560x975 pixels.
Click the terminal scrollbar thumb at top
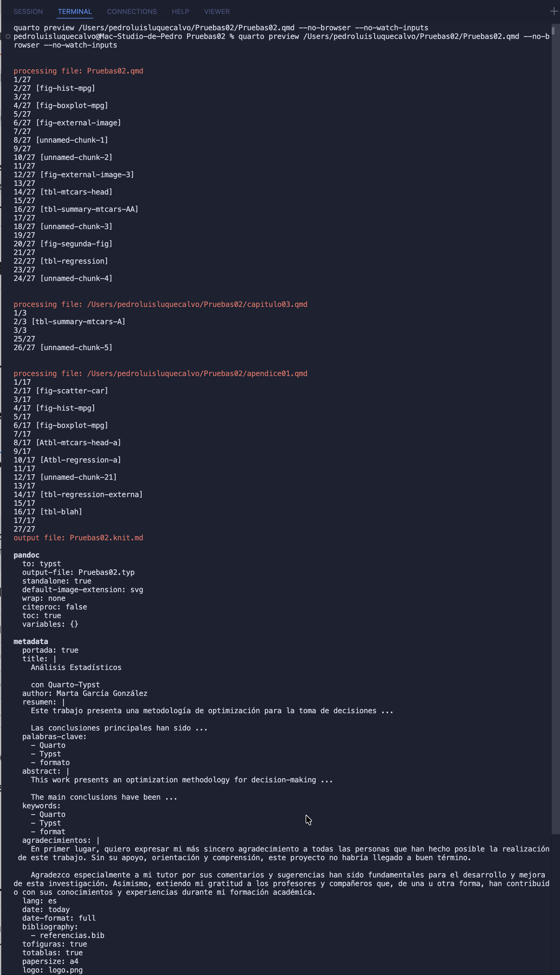[x=553, y=30]
